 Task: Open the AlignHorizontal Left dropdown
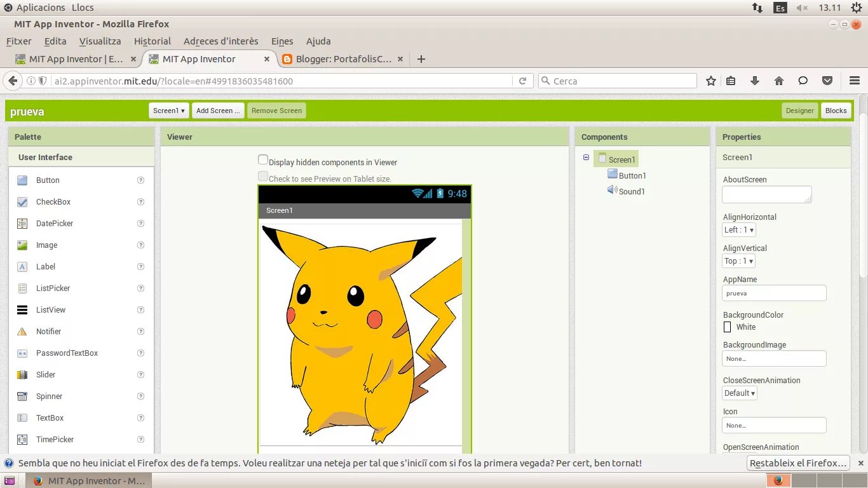tap(739, 230)
